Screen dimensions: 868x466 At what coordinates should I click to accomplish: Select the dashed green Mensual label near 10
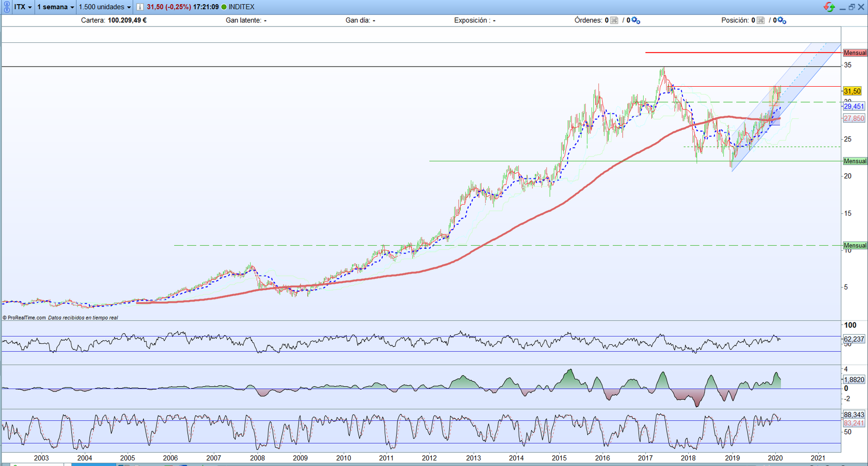855,246
